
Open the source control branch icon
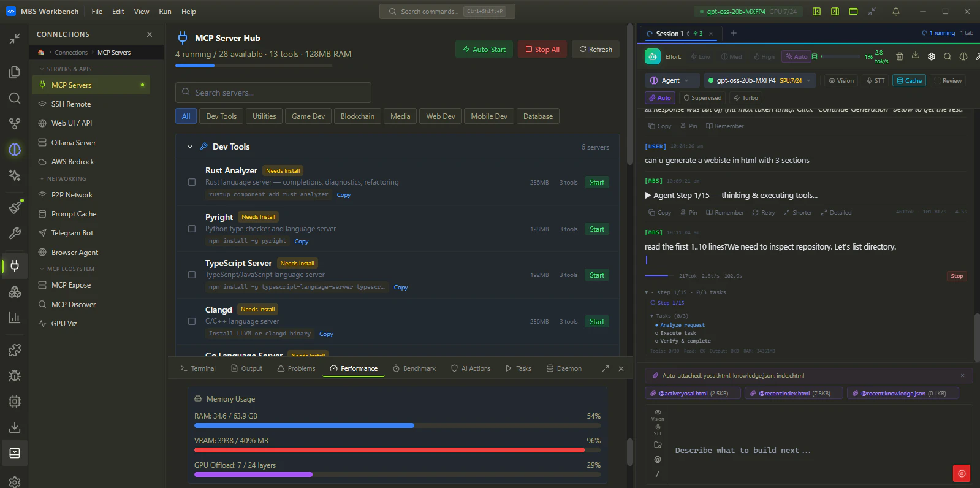[15, 124]
